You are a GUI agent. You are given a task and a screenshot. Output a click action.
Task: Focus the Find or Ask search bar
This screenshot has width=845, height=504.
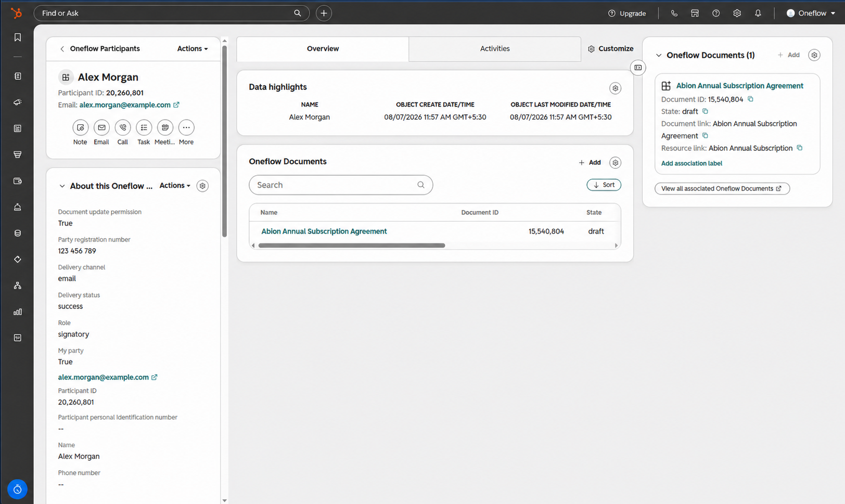pos(172,13)
